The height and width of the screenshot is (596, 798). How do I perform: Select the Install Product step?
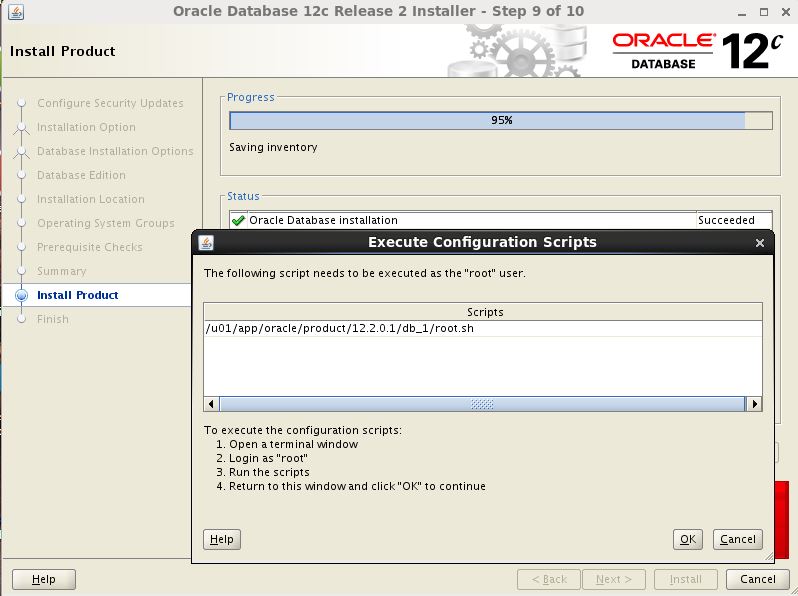[77, 295]
